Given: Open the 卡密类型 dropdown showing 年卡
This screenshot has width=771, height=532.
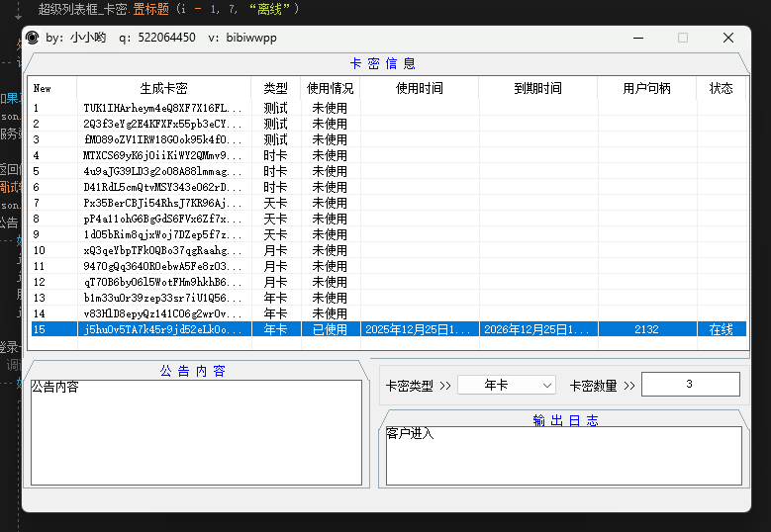Looking at the screenshot, I should [x=506, y=385].
